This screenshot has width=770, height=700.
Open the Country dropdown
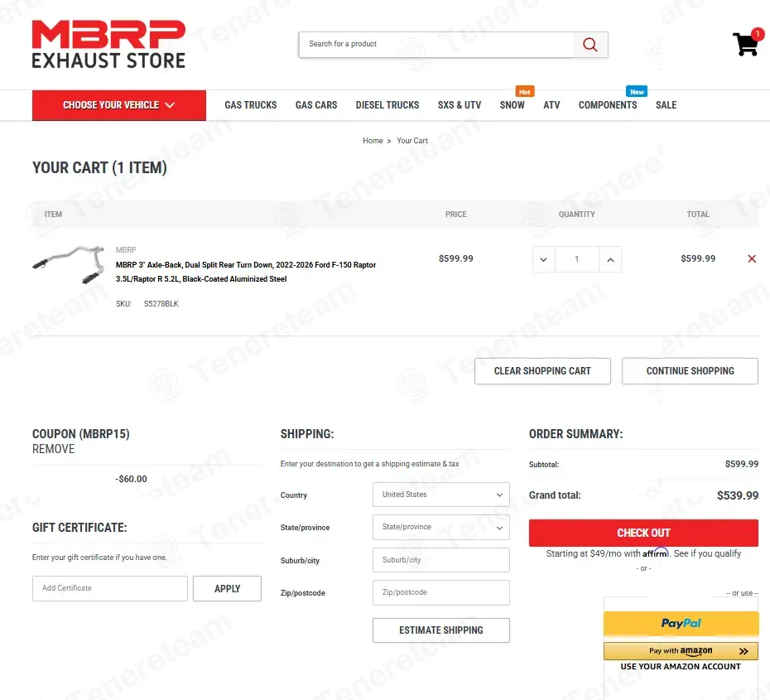(441, 495)
